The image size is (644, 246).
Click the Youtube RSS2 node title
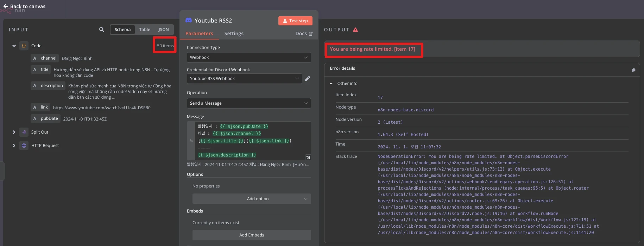213,20
